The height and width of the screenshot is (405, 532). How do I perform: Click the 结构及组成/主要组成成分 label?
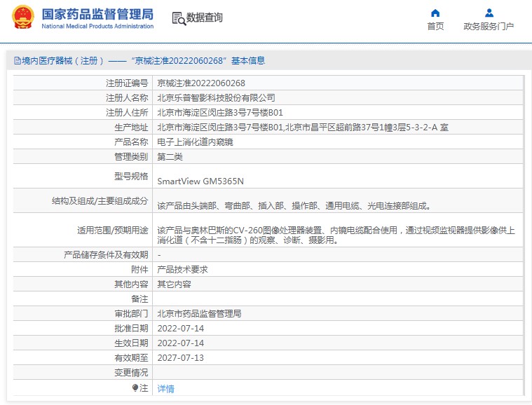[100, 201]
